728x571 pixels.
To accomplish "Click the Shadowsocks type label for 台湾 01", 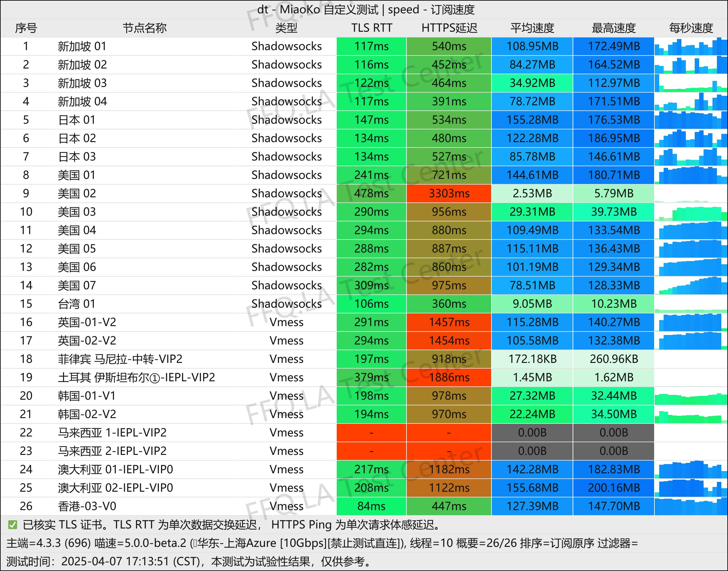I will pos(287,304).
